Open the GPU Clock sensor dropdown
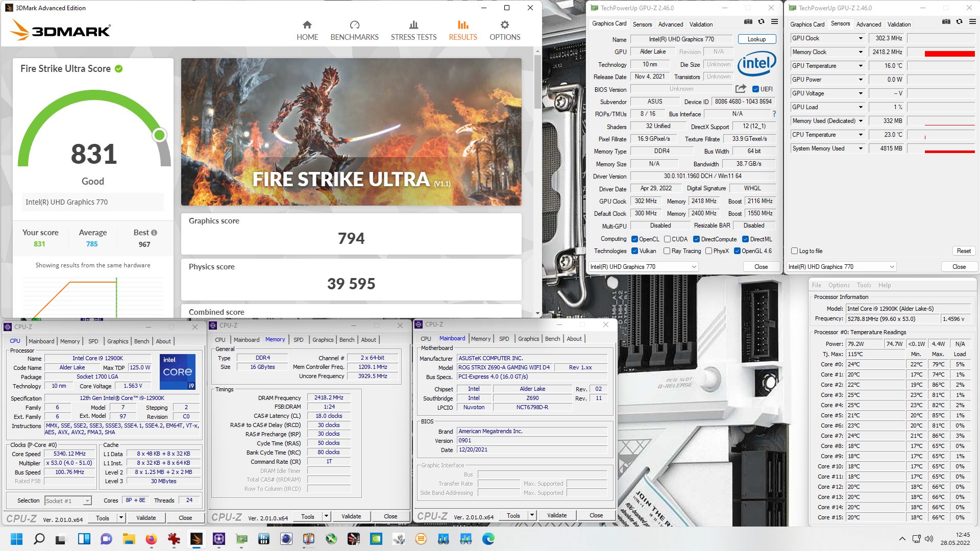This screenshot has width=980, height=551. 861,38
